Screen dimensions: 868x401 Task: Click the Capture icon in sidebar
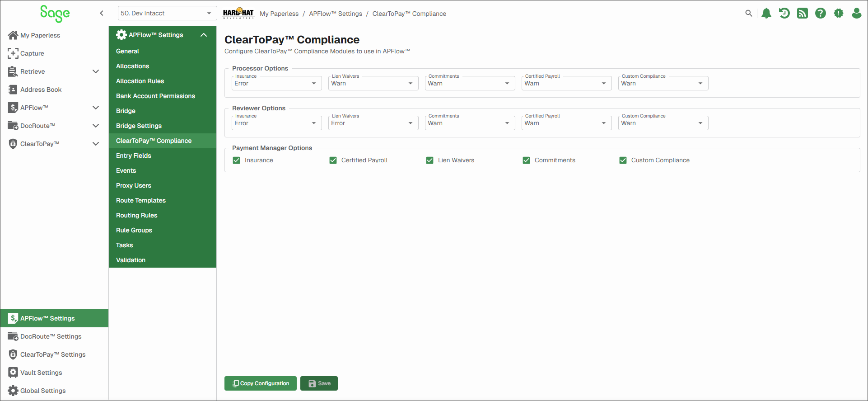(13, 53)
